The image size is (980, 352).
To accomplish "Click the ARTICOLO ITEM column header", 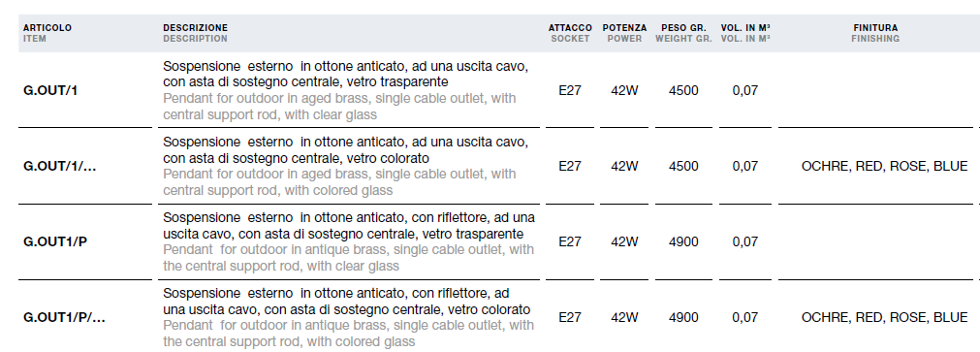I will [47, 33].
